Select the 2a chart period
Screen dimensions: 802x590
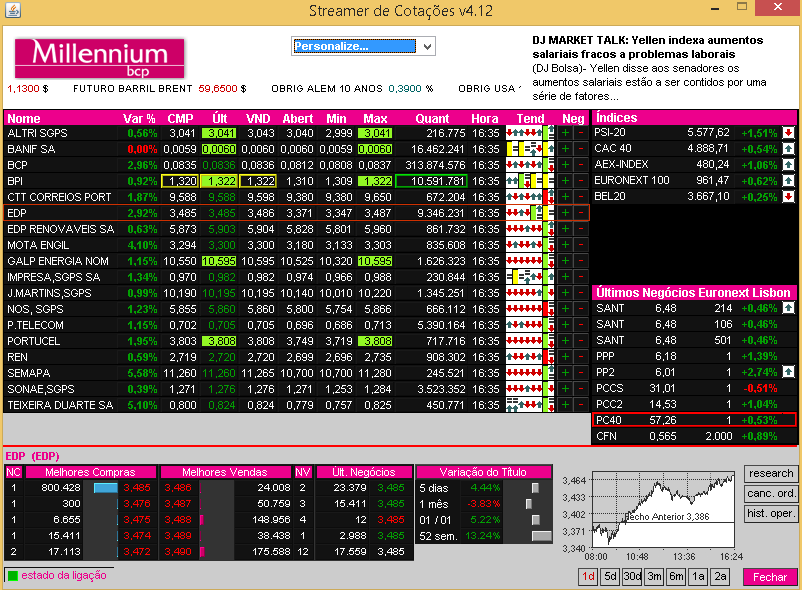pyautogui.click(x=720, y=577)
